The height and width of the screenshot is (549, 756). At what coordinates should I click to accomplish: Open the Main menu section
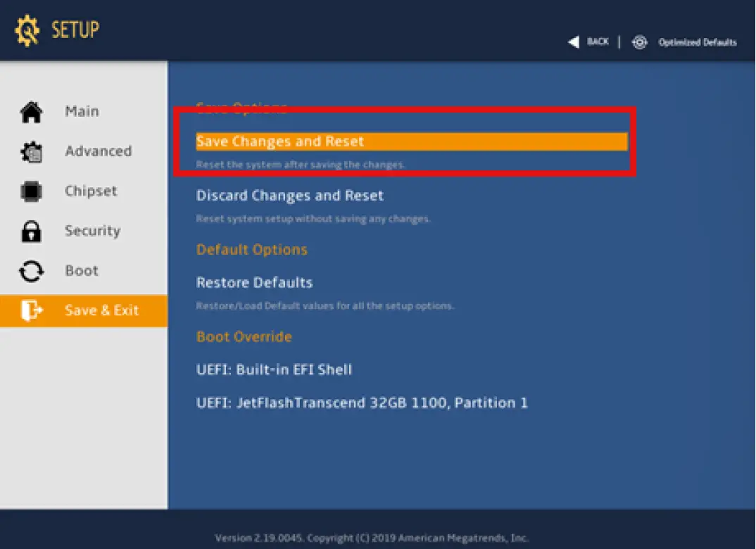(82, 111)
